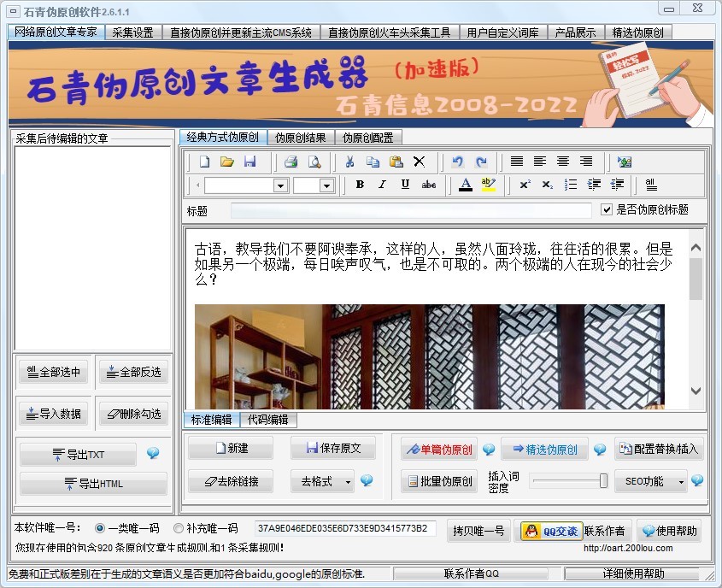Toggle bold formatting
Image resolution: width=722 pixels, height=588 pixels.
pos(360,185)
